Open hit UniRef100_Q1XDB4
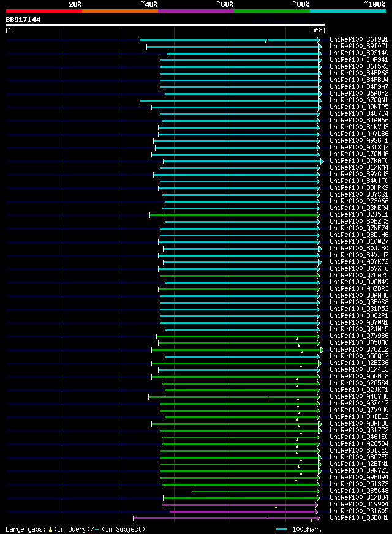The image size is (392, 534). tap(359, 498)
